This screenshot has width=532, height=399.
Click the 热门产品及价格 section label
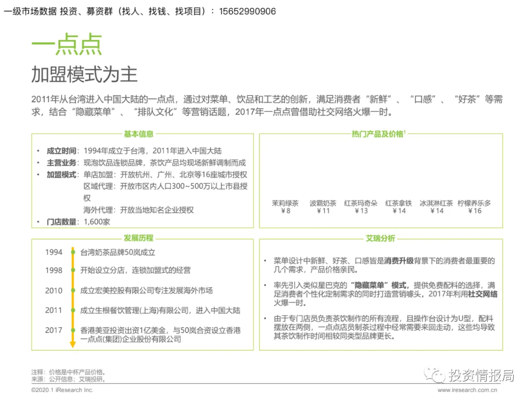coord(379,134)
